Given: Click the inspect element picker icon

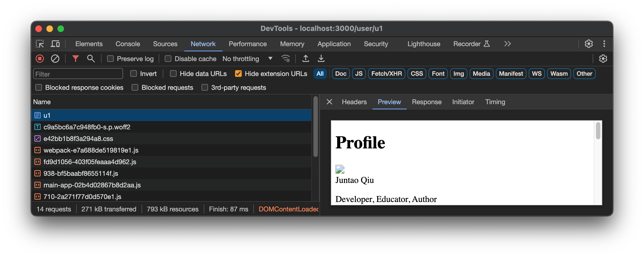Looking at the screenshot, I should tap(40, 44).
